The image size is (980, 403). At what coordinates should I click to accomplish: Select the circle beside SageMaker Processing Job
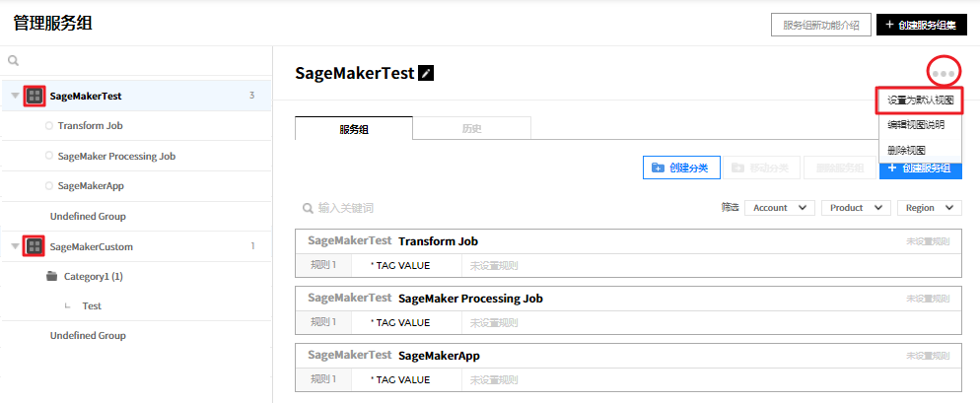48,156
